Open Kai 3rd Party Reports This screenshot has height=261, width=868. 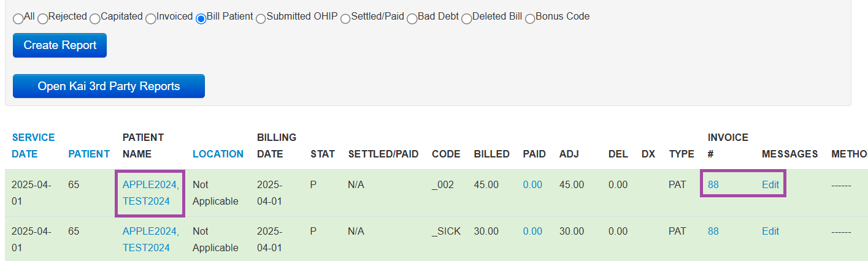click(109, 86)
